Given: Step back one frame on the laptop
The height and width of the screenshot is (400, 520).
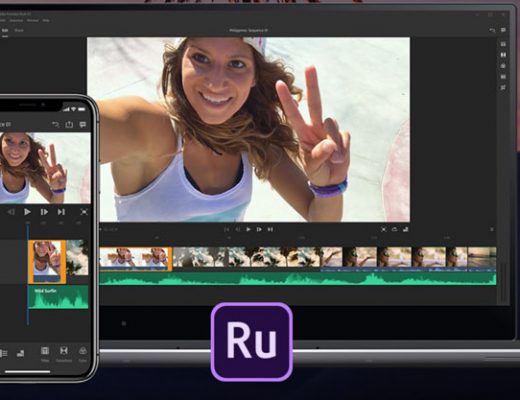Looking at the screenshot, I should click(x=238, y=229).
